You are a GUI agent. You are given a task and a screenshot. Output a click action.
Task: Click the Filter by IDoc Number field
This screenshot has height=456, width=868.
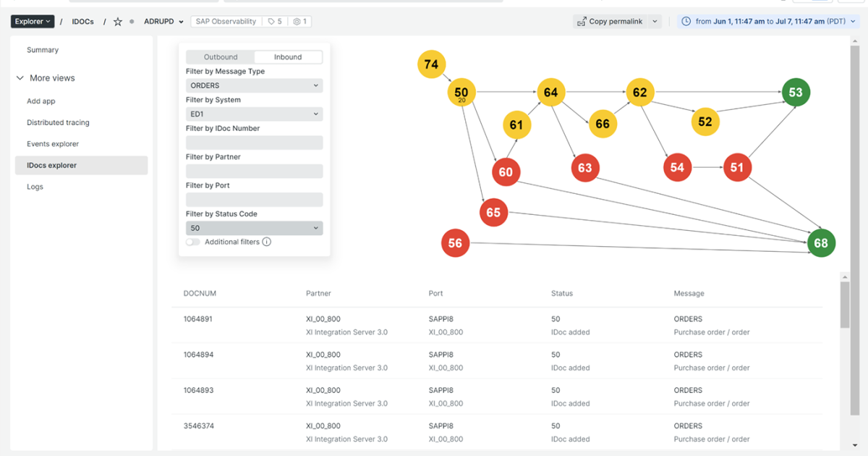click(x=254, y=143)
